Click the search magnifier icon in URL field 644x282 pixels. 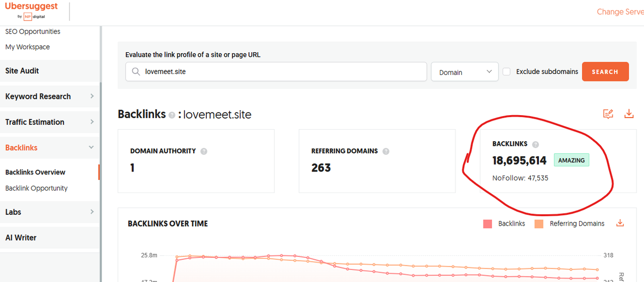[x=136, y=72]
